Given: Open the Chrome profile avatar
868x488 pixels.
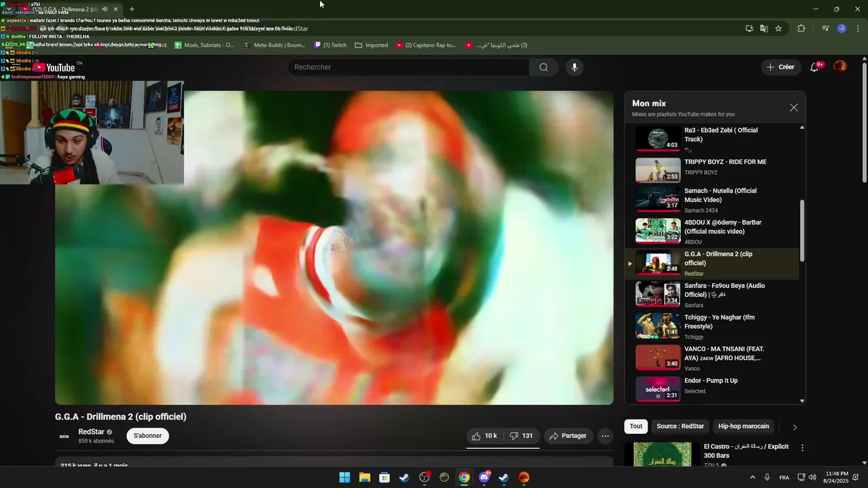Looking at the screenshot, I should pos(842,28).
